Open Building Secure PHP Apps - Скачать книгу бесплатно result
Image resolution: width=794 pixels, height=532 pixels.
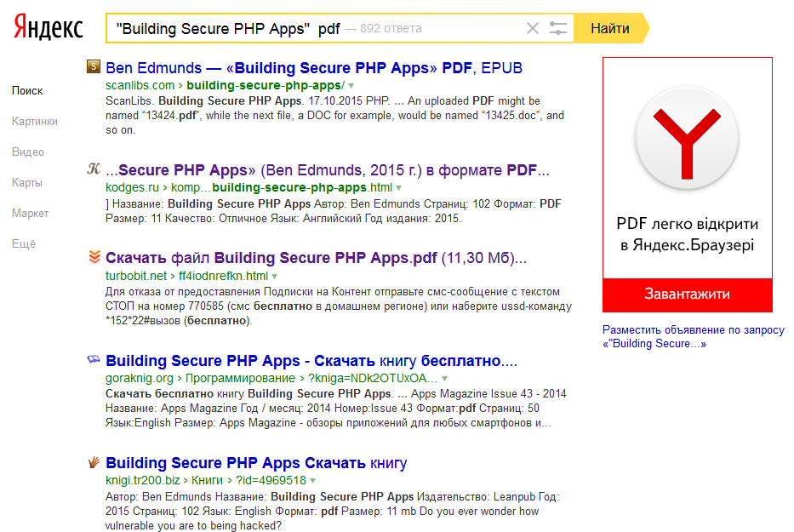click(x=311, y=361)
